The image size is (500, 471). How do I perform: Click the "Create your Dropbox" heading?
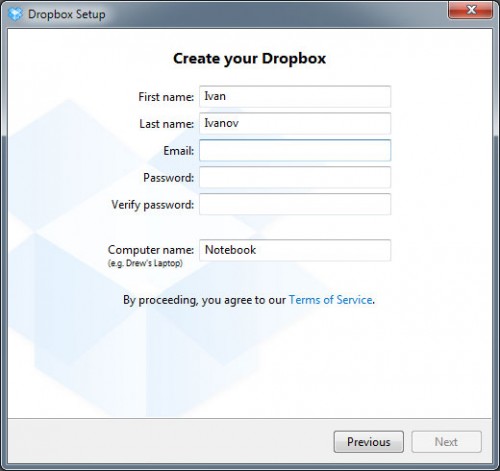(x=249, y=59)
